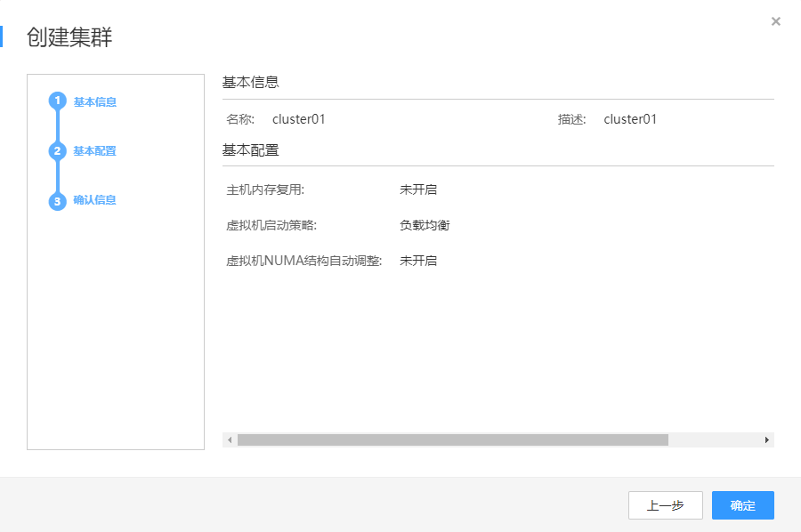Select step 1 circle icon
The width and height of the screenshot is (801, 532).
pos(58,101)
